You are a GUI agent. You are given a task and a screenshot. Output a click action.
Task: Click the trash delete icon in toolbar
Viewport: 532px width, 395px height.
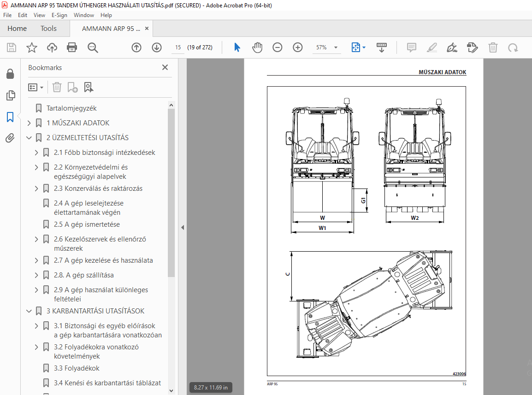(x=493, y=47)
